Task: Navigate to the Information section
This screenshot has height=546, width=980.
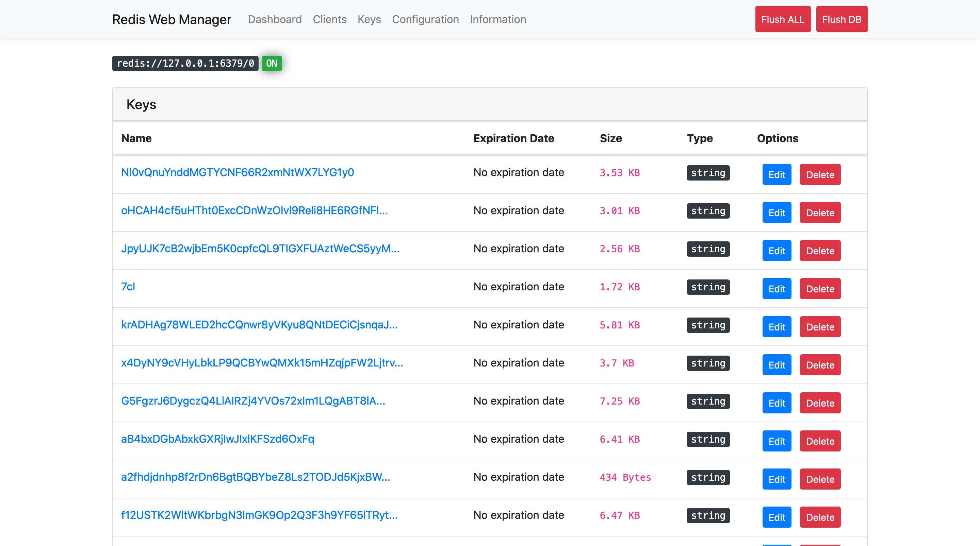Action: [497, 19]
